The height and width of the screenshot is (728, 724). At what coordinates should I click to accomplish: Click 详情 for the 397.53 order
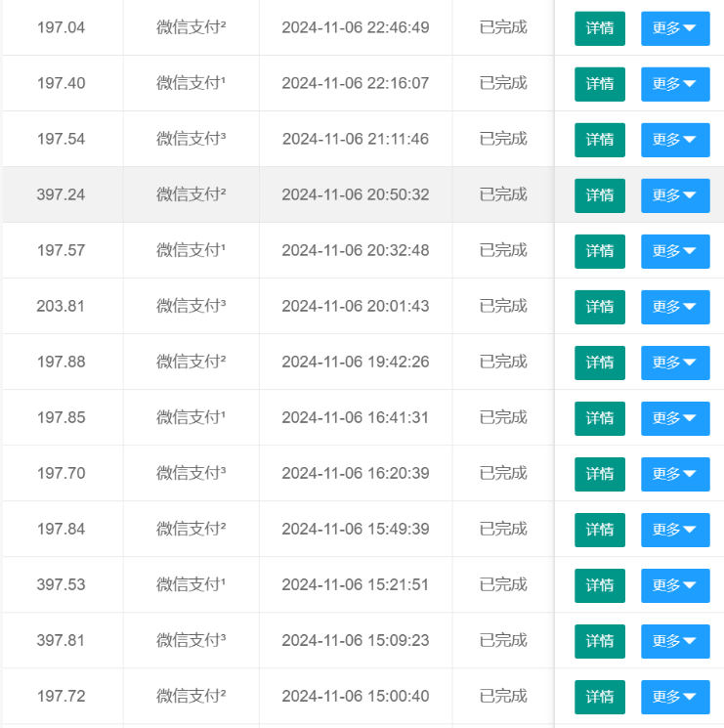(x=599, y=585)
